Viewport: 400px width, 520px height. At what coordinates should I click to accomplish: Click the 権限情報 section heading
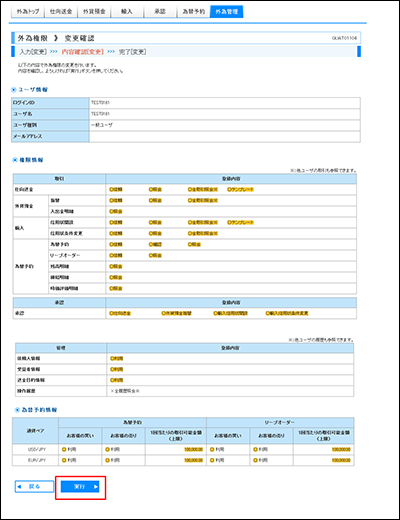31,160
